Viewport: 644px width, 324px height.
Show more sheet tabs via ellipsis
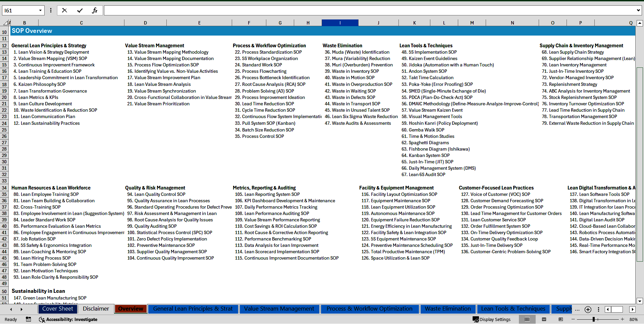(x=577, y=309)
